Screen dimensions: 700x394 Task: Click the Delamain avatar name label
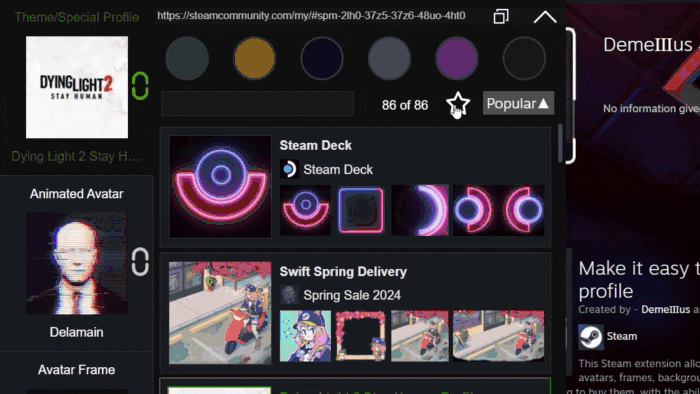[77, 332]
